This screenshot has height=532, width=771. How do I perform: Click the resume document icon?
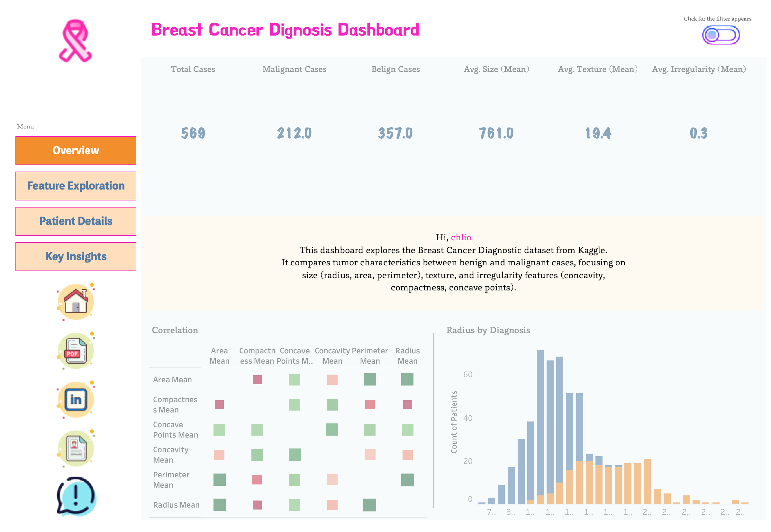click(76, 448)
